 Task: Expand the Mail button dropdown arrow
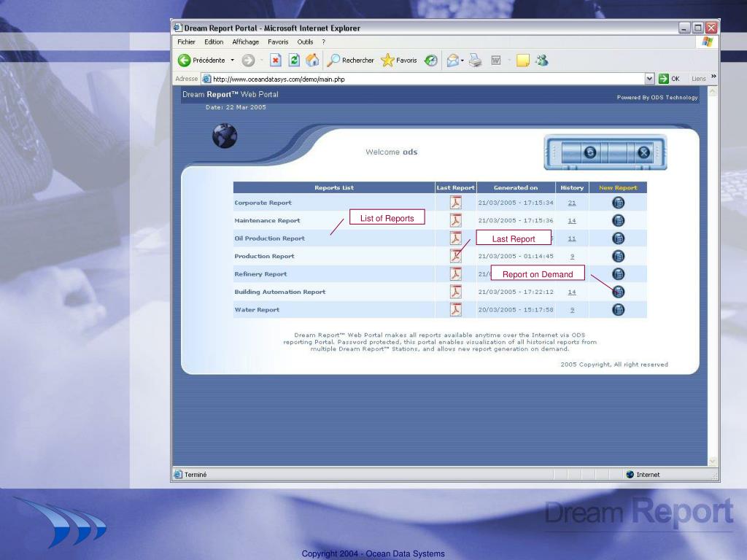click(x=462, y=61)
